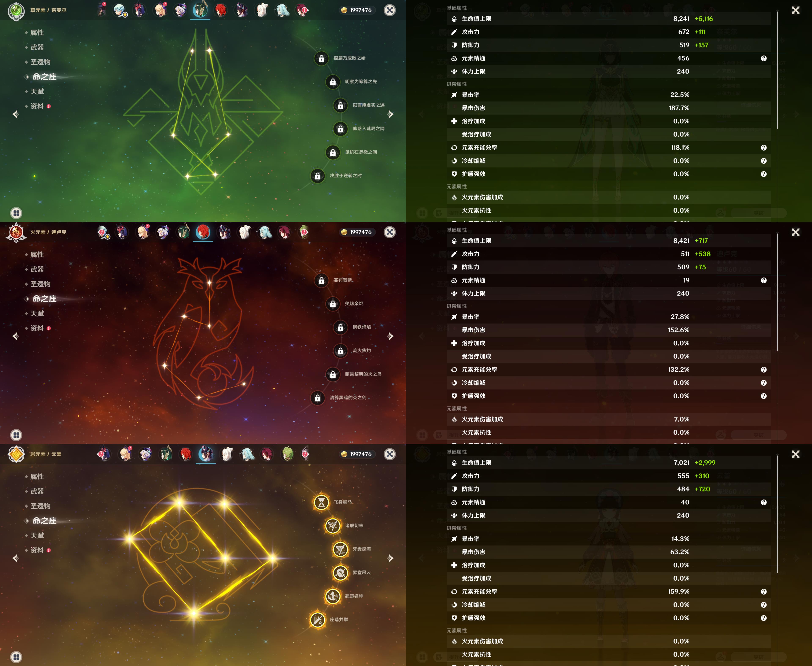Screen dimensions: 812x666
Task: Open 资料 menu on 云堇 screen
Action: coord(37,550)
